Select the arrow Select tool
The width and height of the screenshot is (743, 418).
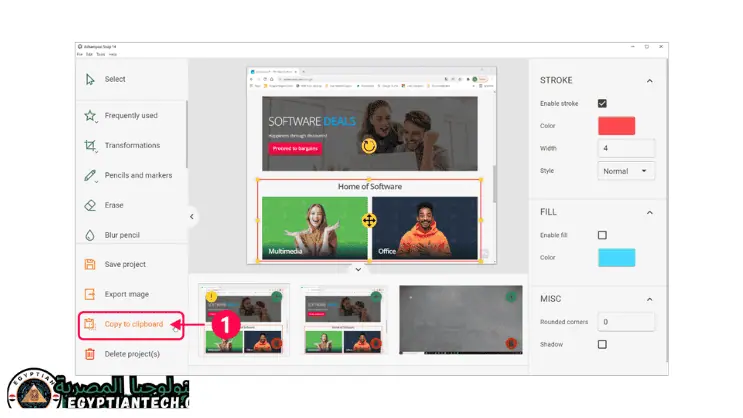tap(90, 79)
